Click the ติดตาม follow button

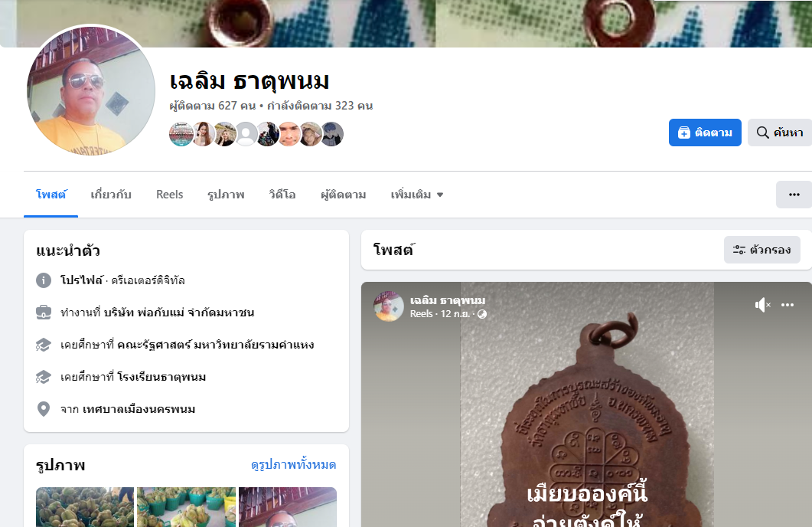[x=705, y=133]
